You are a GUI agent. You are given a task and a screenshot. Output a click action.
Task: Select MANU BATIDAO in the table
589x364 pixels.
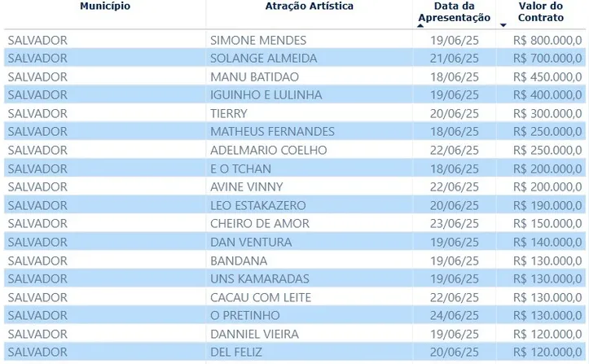(254, 77)
